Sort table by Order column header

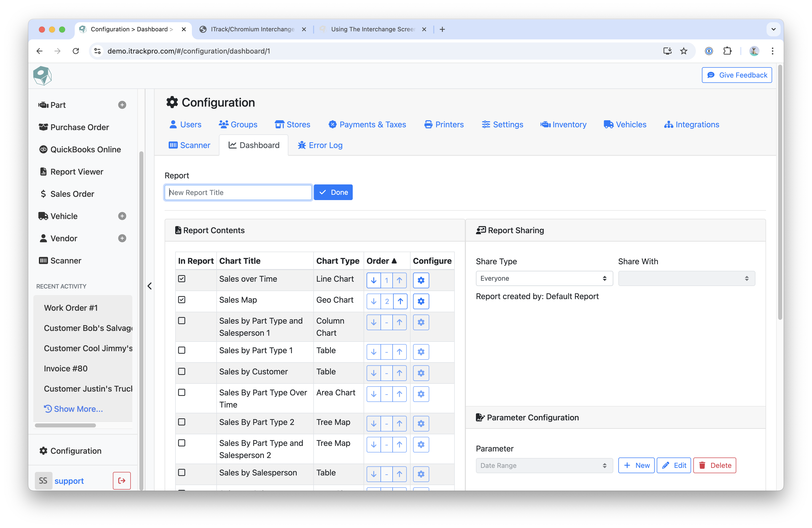(x=381, y=261)
